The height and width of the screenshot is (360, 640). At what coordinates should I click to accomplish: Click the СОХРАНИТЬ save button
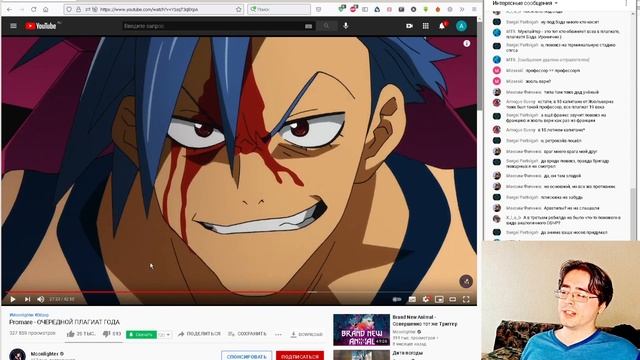tap(247, 334)
